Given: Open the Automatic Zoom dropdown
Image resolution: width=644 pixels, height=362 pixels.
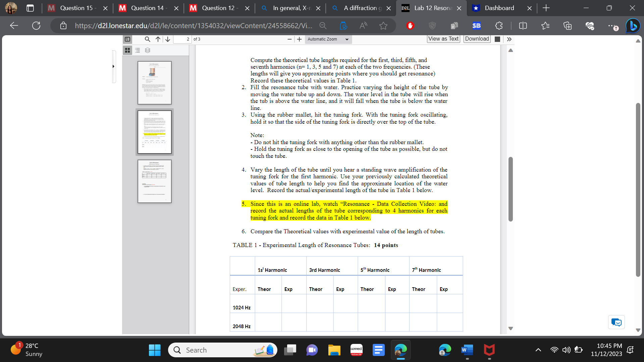Looking at the screenshot, I should pos(328,39).
